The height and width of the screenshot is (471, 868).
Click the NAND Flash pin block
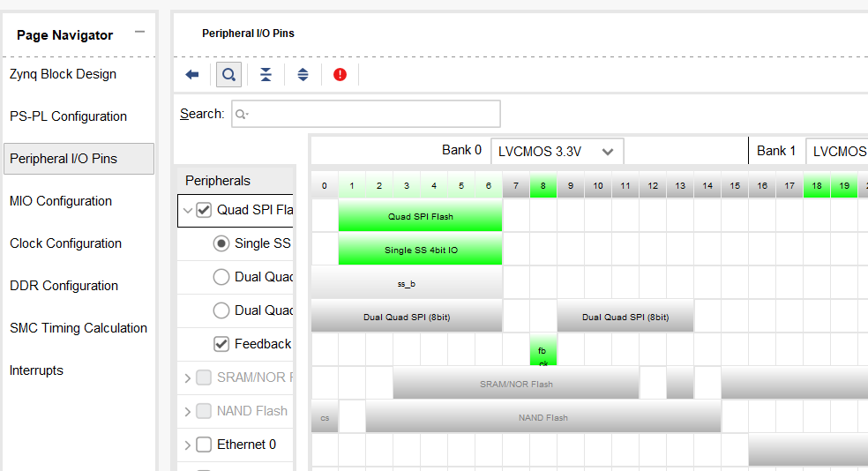point(543,417)
